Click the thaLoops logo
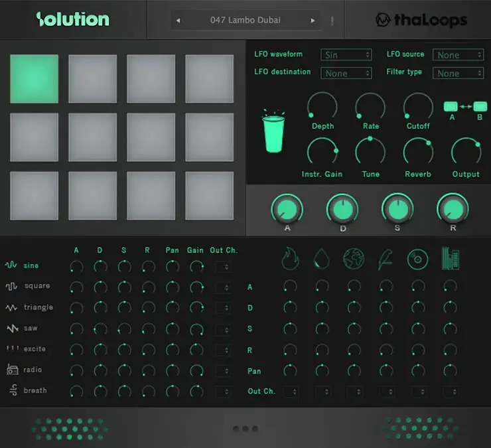This screenshot has height=448, width=491. 421,20
